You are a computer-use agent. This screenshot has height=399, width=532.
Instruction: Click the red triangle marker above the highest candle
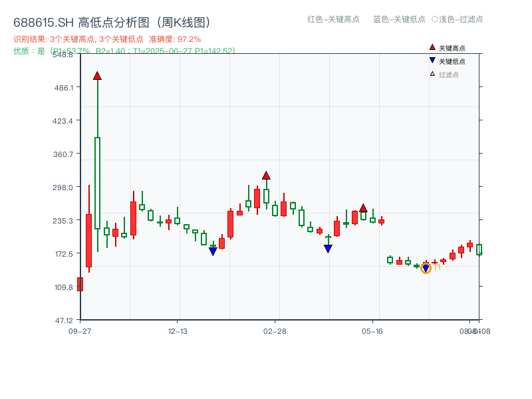[97, 75]
